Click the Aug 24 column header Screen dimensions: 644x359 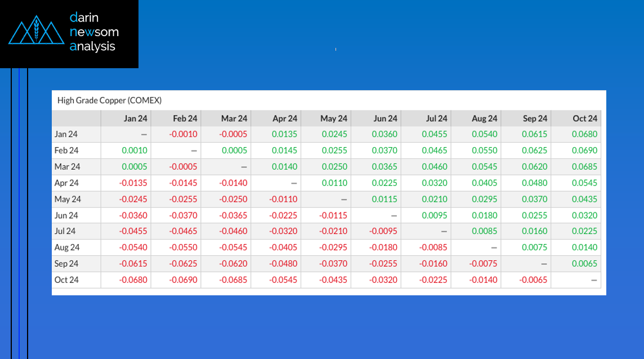point(485,118)
